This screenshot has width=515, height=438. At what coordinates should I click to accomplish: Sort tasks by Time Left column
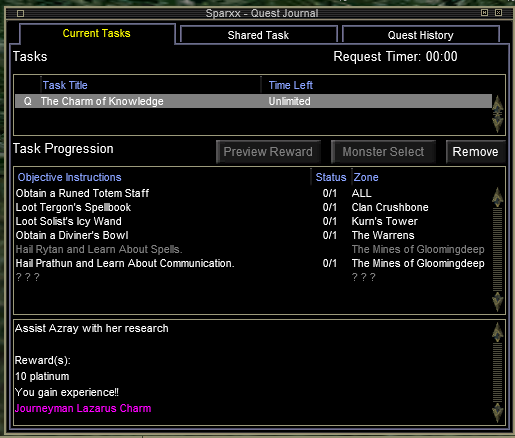tap(291, 85)
